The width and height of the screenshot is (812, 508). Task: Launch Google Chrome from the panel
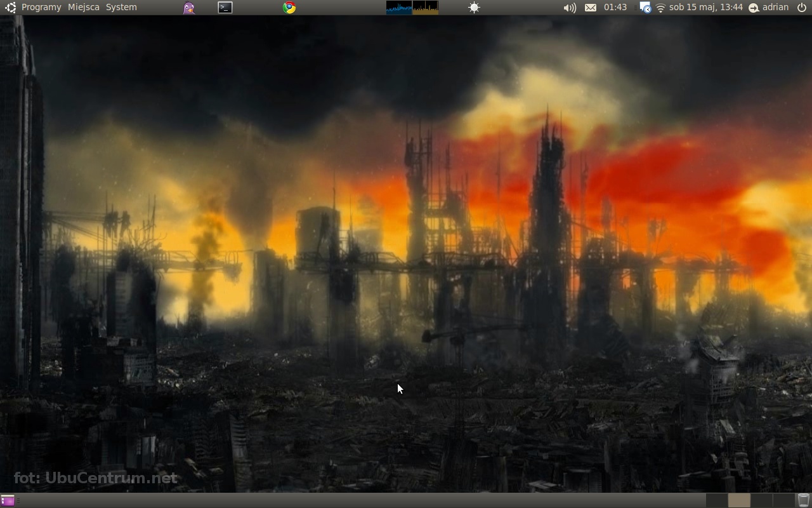pyautogui.click(x=289, y=8)
